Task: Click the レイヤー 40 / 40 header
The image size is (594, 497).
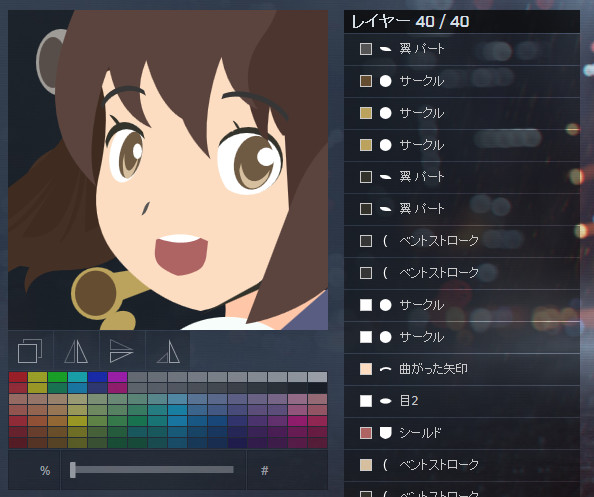Action: (x=462, y=22)
